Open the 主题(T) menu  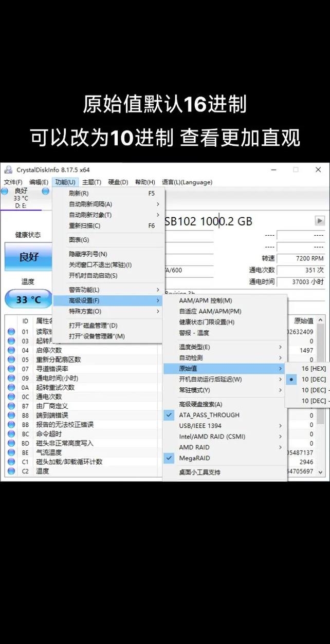pos(92,182)
